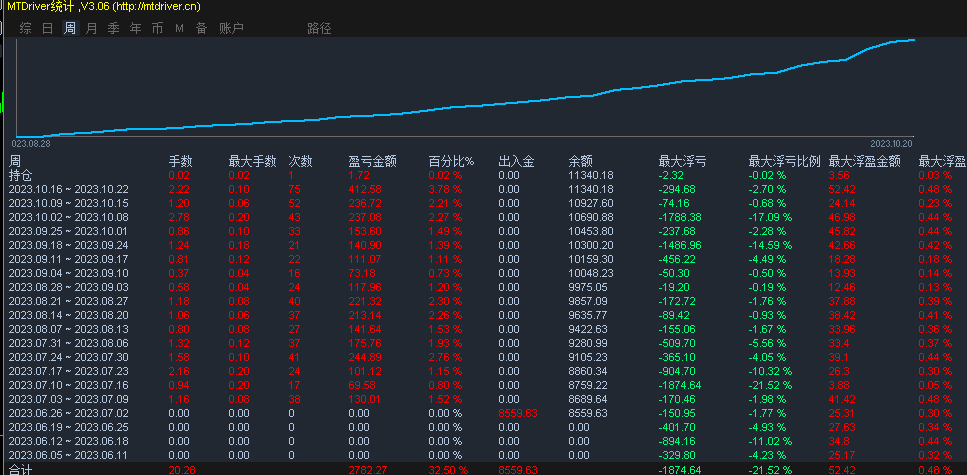Click the 最大浮亏 column header
967x475 pixels.
point(683,162)
